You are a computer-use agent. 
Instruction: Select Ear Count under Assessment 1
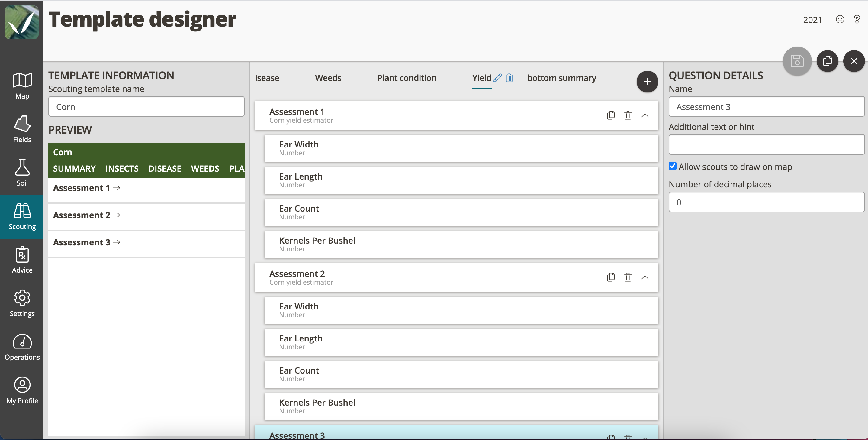[x=461, y=212]
